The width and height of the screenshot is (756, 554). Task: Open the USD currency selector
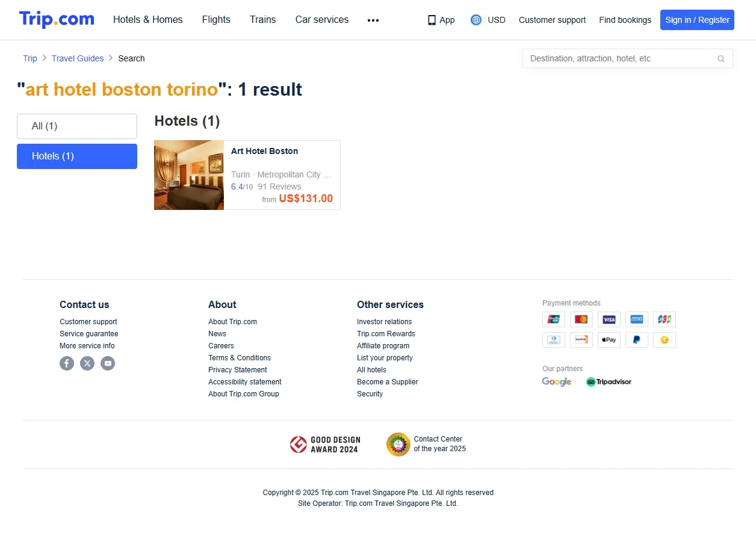coord(497,20)
